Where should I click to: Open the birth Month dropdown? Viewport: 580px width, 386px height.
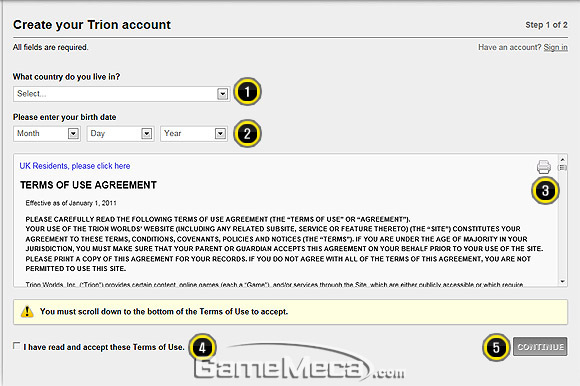point(47,133)
